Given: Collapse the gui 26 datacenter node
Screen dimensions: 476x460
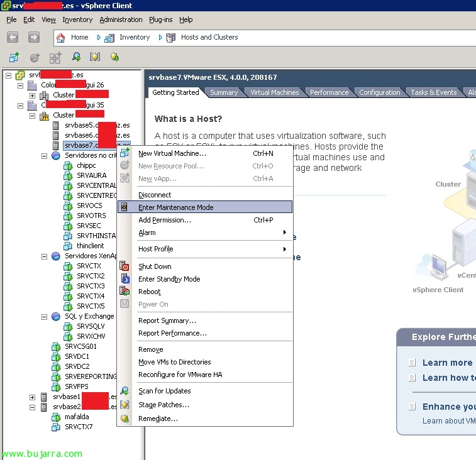Looking at the screenshot, I should [20, 85].
